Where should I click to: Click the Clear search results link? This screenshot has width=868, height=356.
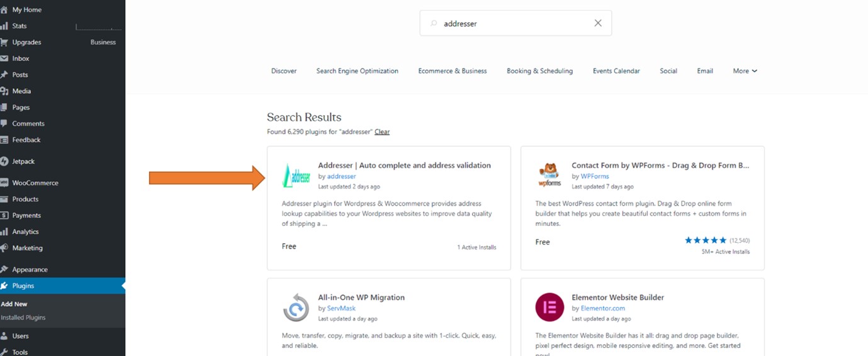[x=382, y=132]
